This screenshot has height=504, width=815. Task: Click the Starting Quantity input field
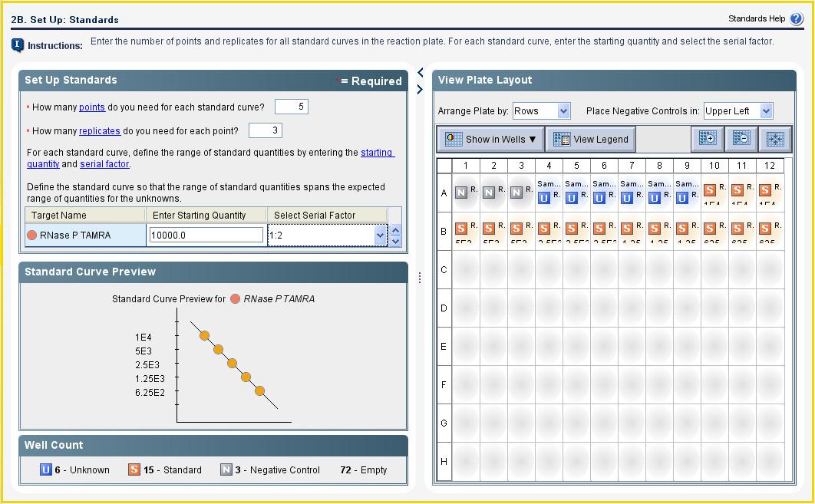click(x=206, y=236)
